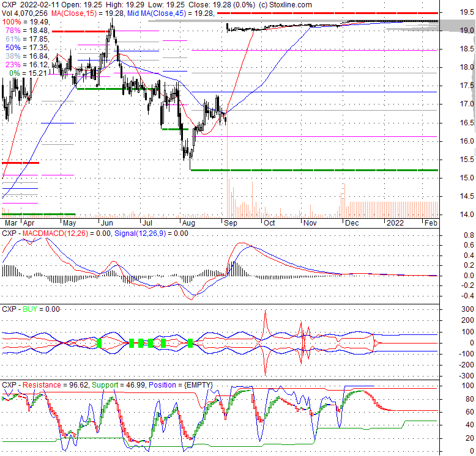
Task: Click the June price peak candlestick
Action: click(x=112, y=26)
